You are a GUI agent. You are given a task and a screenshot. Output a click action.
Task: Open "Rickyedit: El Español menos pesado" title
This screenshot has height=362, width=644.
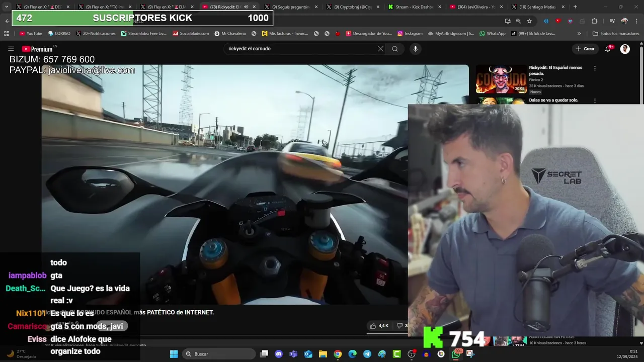[x=555, y=70]
